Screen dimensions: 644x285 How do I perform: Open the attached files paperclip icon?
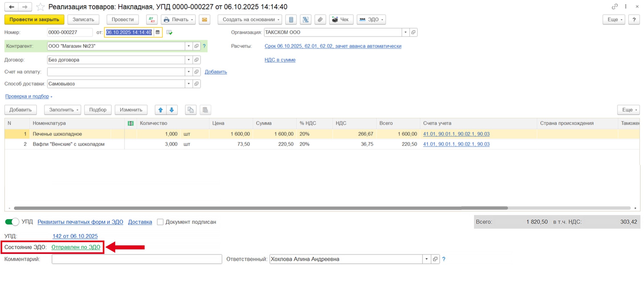tap(320, 20)
